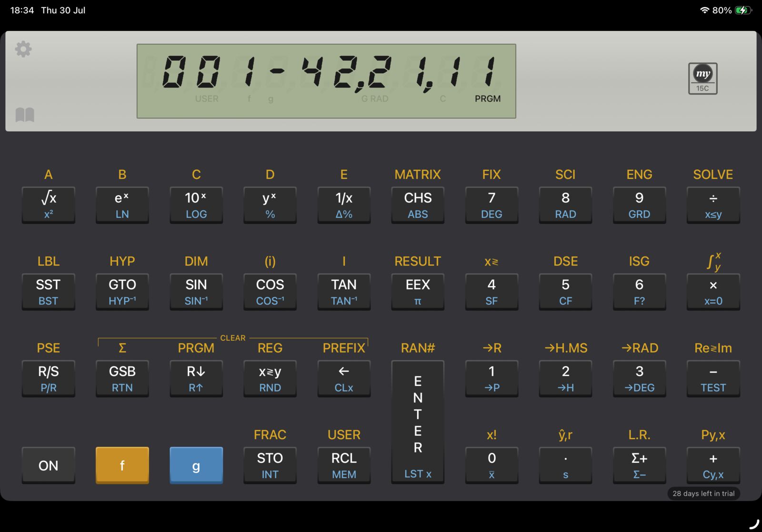Tap the EEX pi key
Screen dimensions: 762x532
[418, 292]
